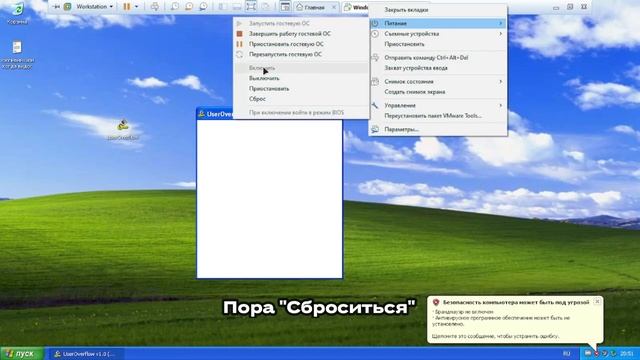Click Запустить гостевую ОС in submenu
Viewport: 640px width, 360px height.
point(279,23)
